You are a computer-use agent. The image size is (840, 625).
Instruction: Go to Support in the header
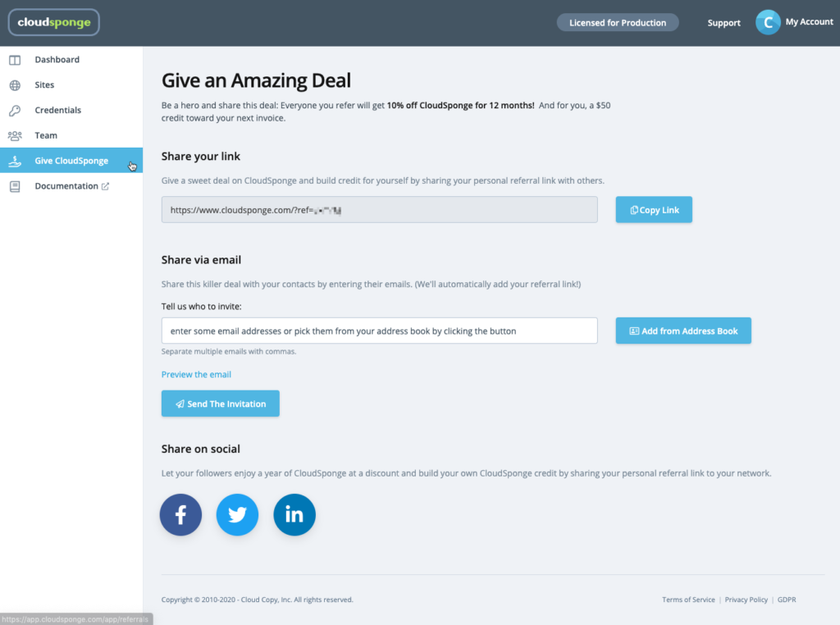(x=724, y=23)
